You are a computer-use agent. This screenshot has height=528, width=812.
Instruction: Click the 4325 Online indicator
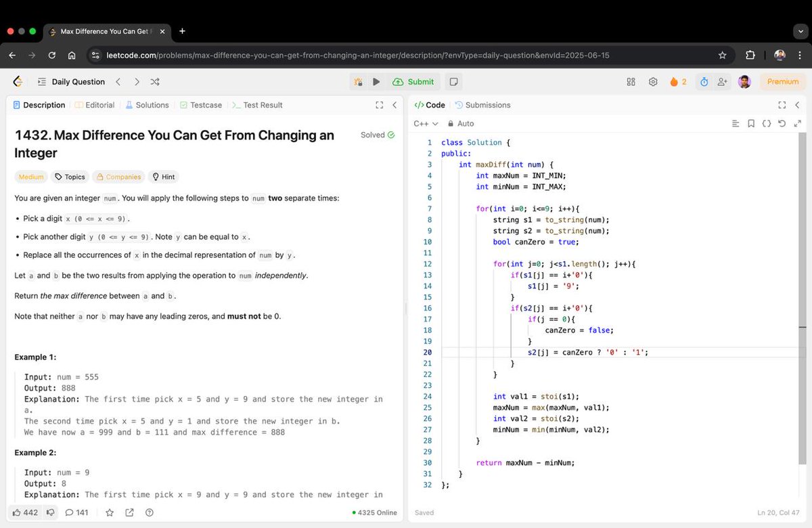[x=375, y=512]
